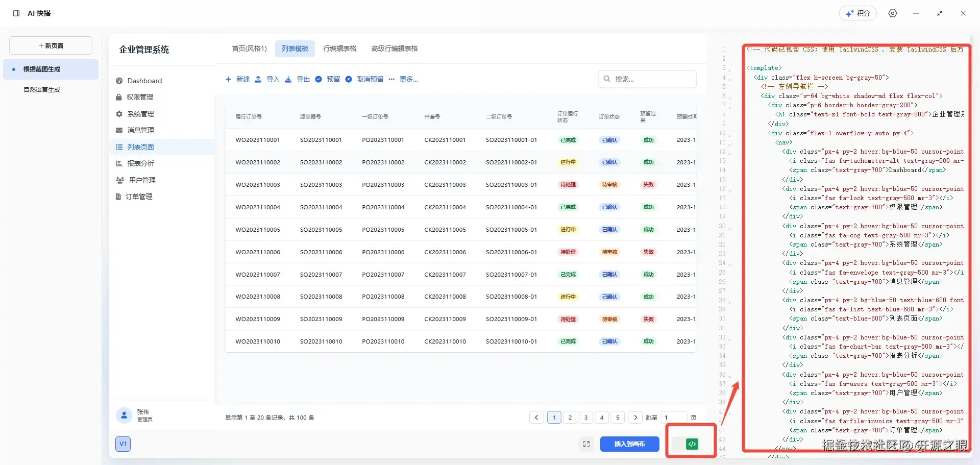980x465 pixels.
Task: Click the download icon for 导出
Action: [288, 79]
